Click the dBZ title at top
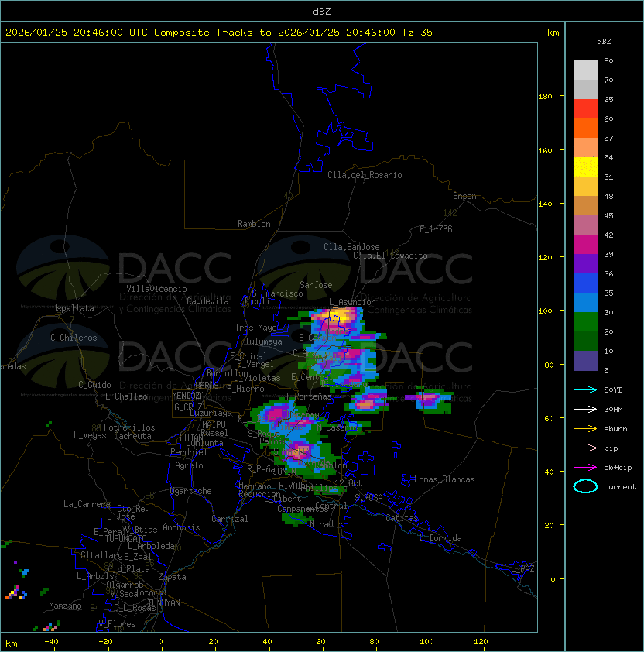The width and height of the screenshot is (644, 652). click(x=322, y=11)
